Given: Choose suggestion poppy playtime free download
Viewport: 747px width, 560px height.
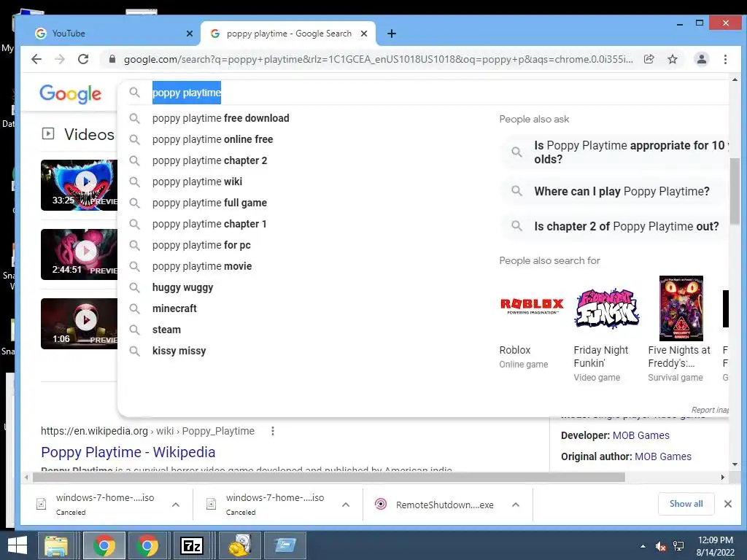Looking at the screenshot, I should pos(220,118).
